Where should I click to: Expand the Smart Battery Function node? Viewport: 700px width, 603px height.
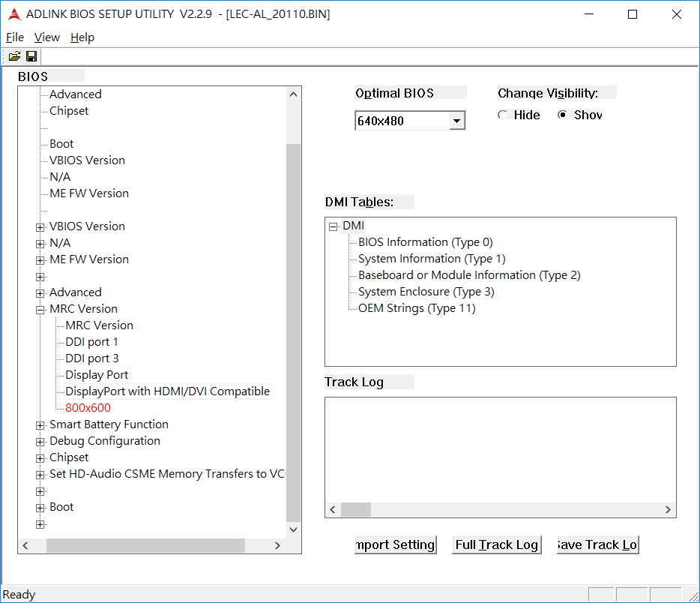(x=40, y=426)
